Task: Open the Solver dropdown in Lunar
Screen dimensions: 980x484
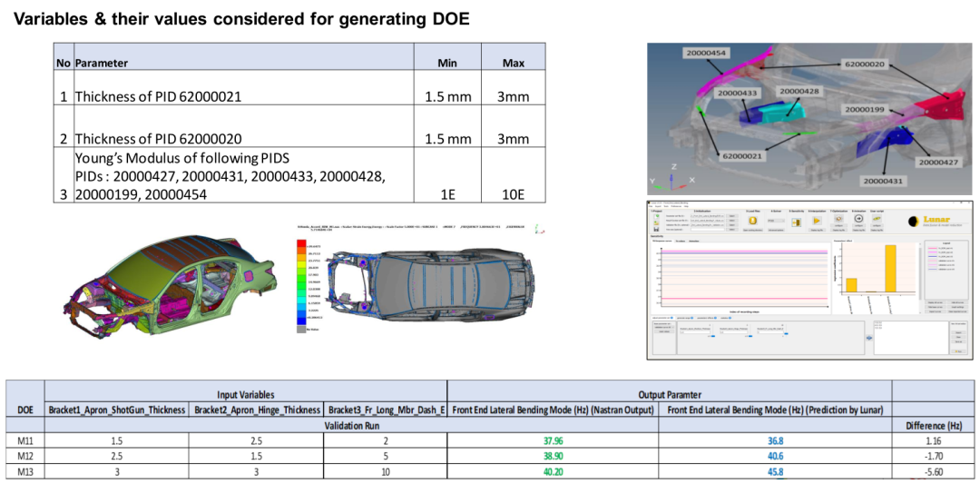Action: click(776, 221)
